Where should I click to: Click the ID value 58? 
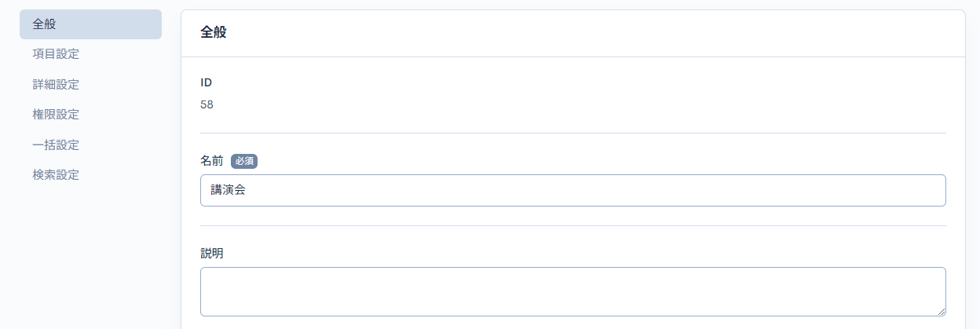pyautogui.click(x=207, y=104)
